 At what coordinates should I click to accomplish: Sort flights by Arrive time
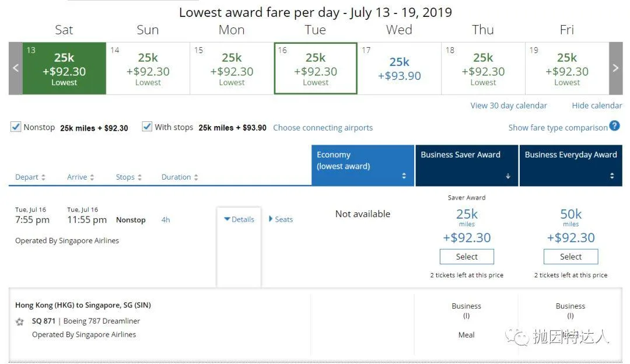(80, 177)
